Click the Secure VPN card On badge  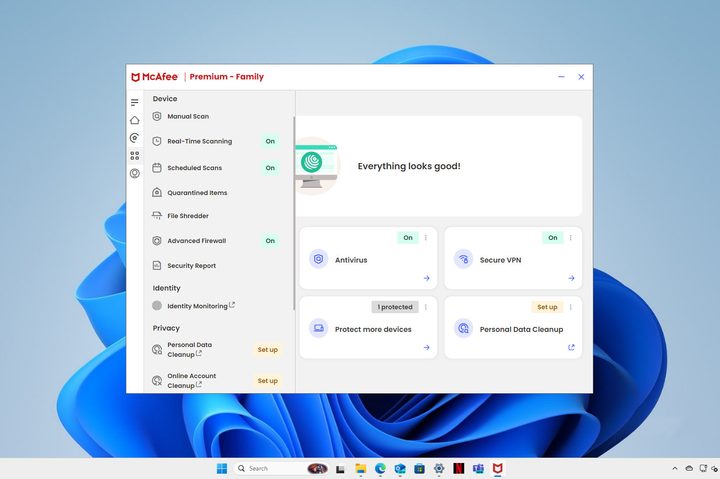tap(552, 237)
